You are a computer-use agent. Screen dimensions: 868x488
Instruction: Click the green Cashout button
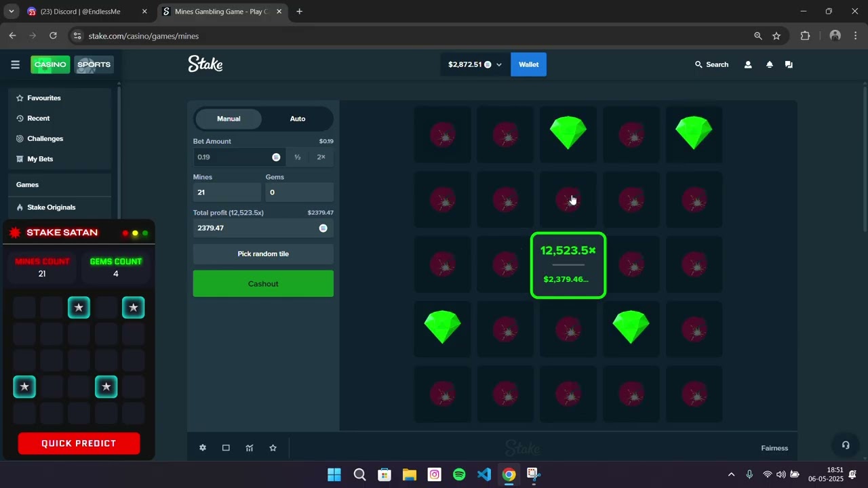[x=263, y=284]
